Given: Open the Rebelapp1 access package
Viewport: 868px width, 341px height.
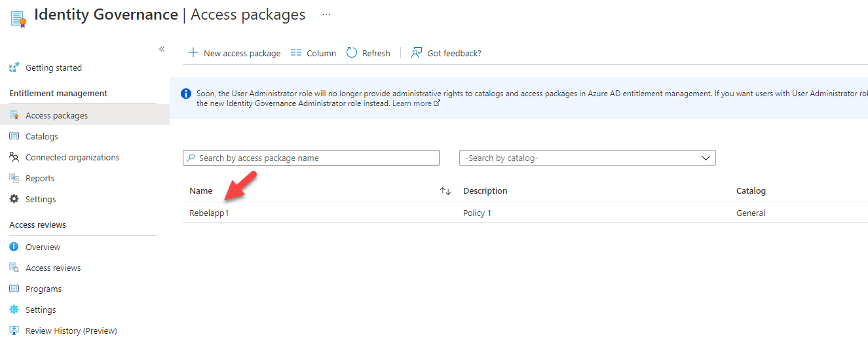Looking at the screenshot, I should 209,213.
